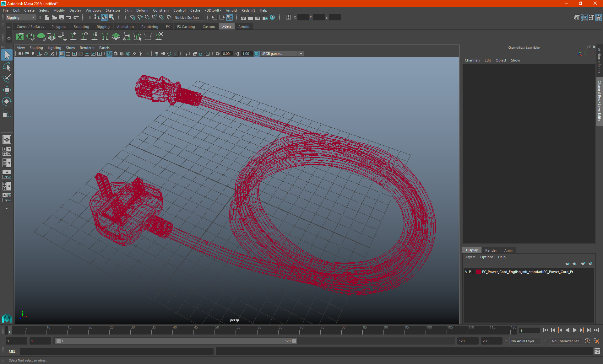Toggle layer playback P box
Screen dimensions: 603x364
click(x=470, y=272)
